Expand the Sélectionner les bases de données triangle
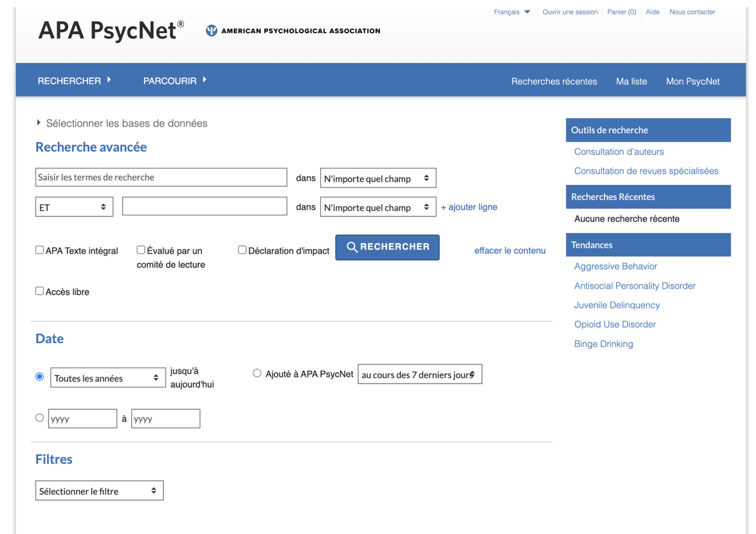This screenshot has height=534, width=756. coord(39,123)
